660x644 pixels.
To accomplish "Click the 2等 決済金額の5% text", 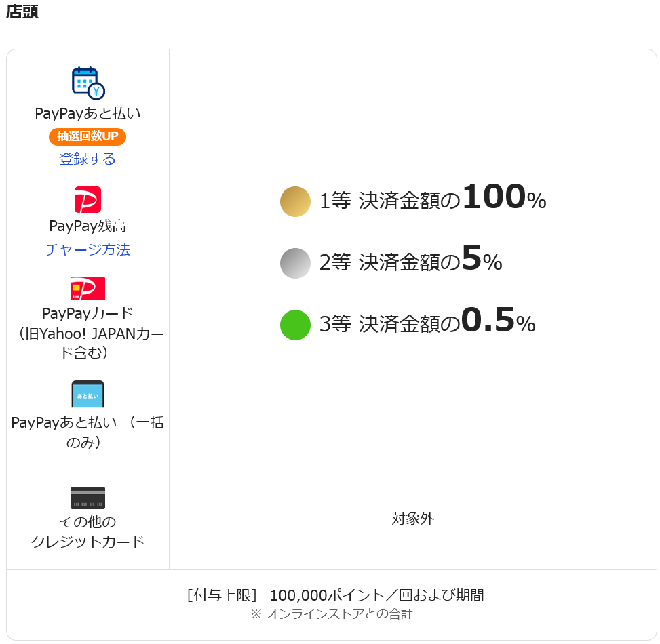I will 410,262.
